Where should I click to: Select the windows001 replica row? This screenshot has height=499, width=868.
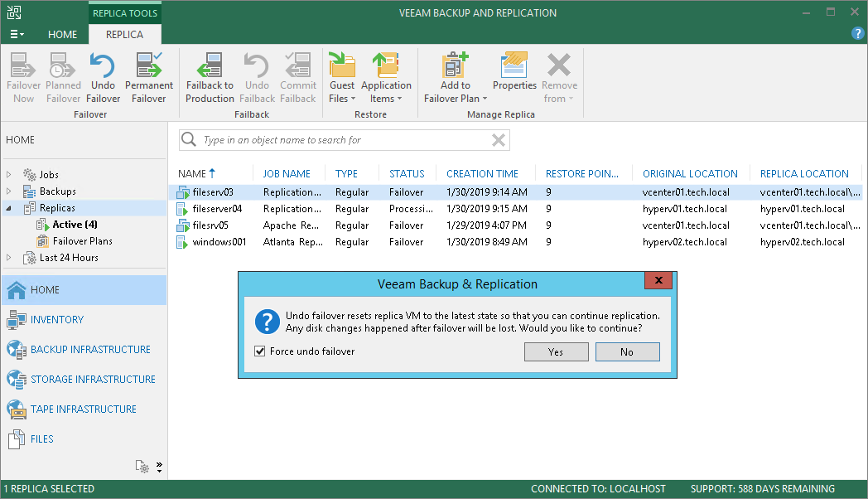pyautogui.click(x=515, y=242)
